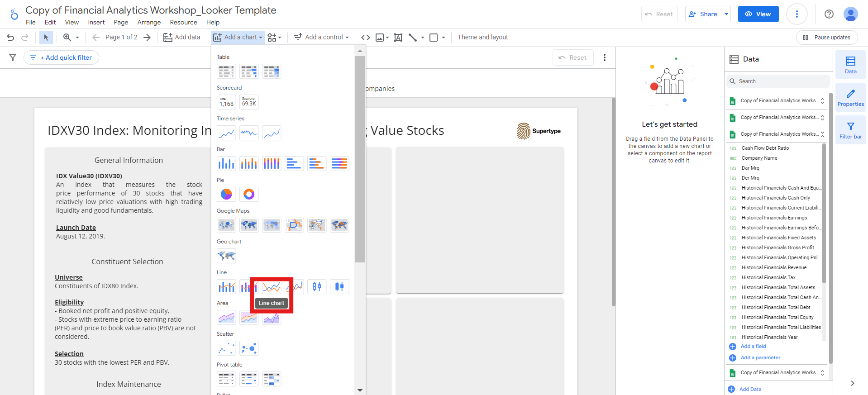Screen dimensions: 868x395
Task: Select the plain Table chart icon
Action: click(x=226, y=71)
